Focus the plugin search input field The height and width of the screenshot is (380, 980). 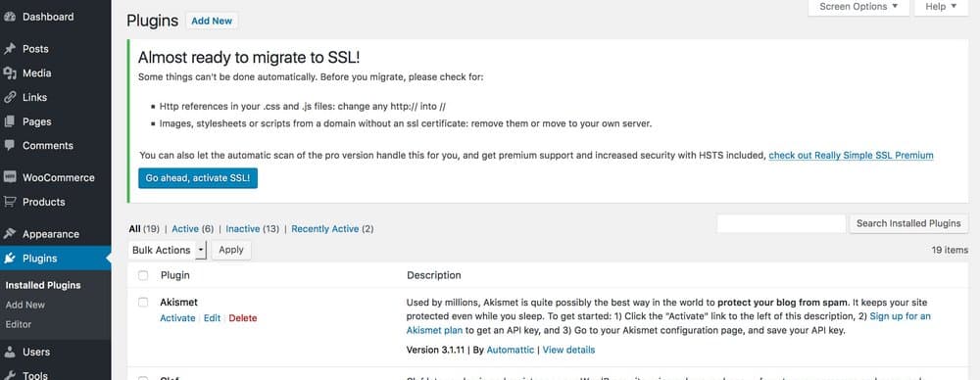[x=781, y=223]
